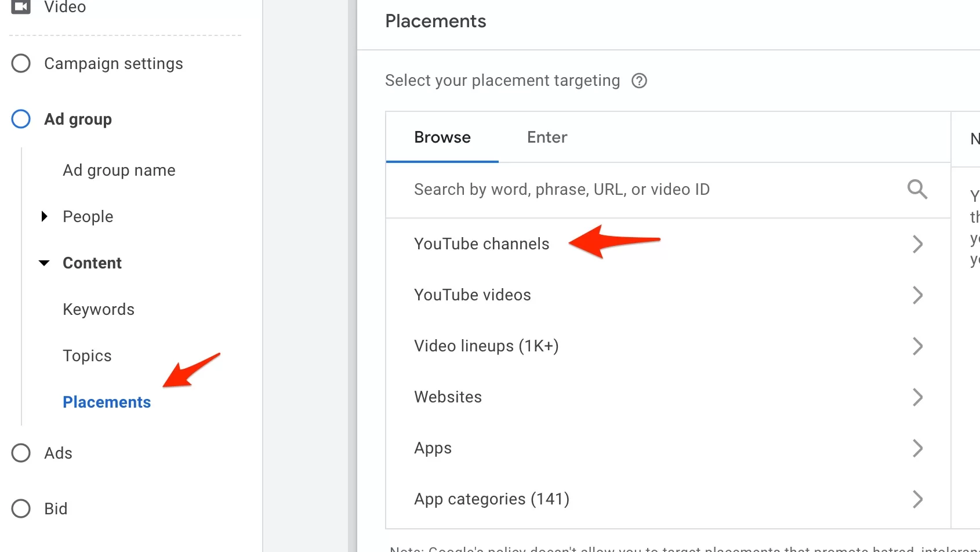Screen dimensions: 980x552
Task: Go to Keywords in sidebar
Action: click(99, 310)
